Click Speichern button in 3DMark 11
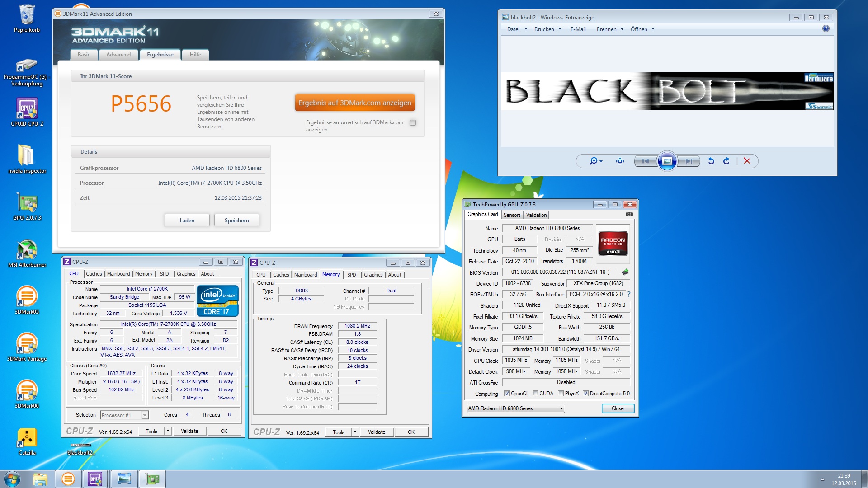868x488 pixels. coord(237,221)
